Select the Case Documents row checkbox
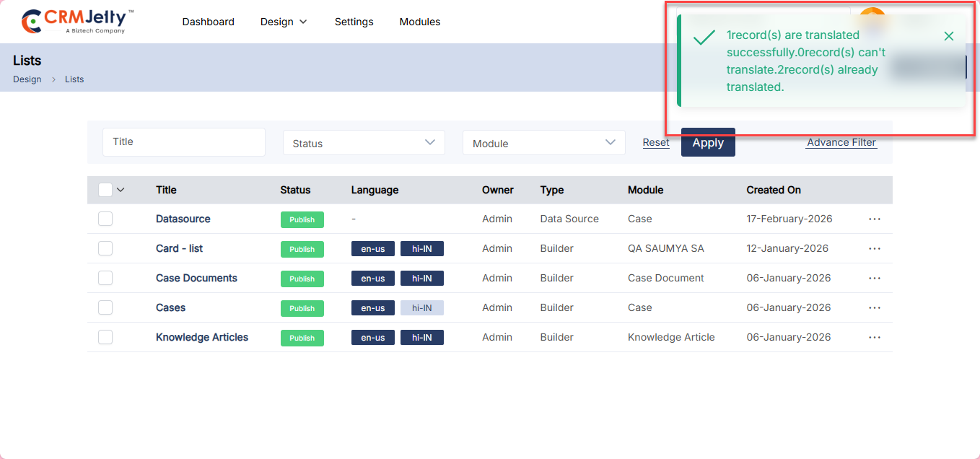 [x=105, y=278]
